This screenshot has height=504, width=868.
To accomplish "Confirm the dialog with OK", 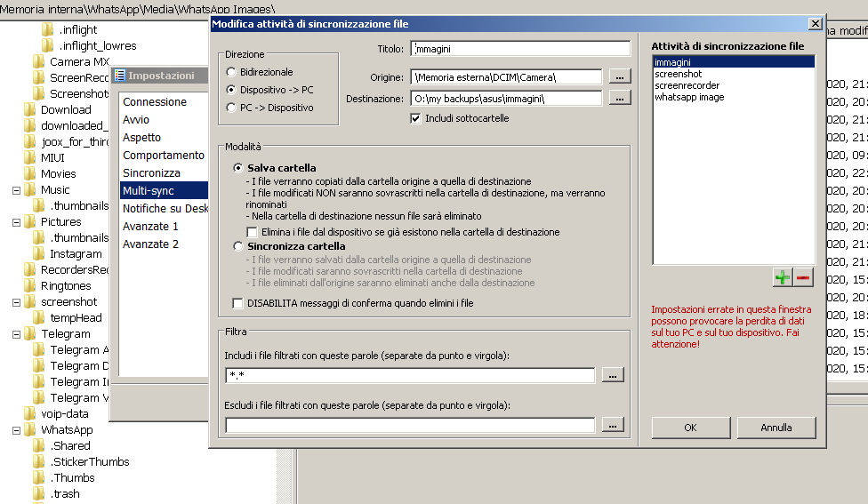I will (x=691, y=428).
